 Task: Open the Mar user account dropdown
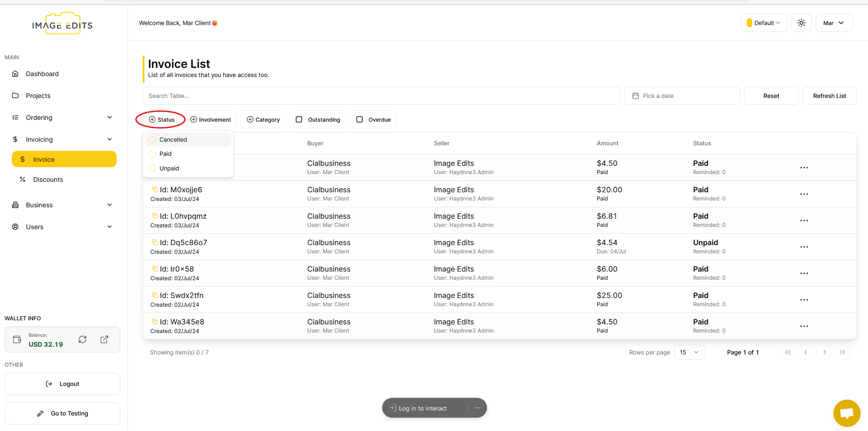coord(834,23)
